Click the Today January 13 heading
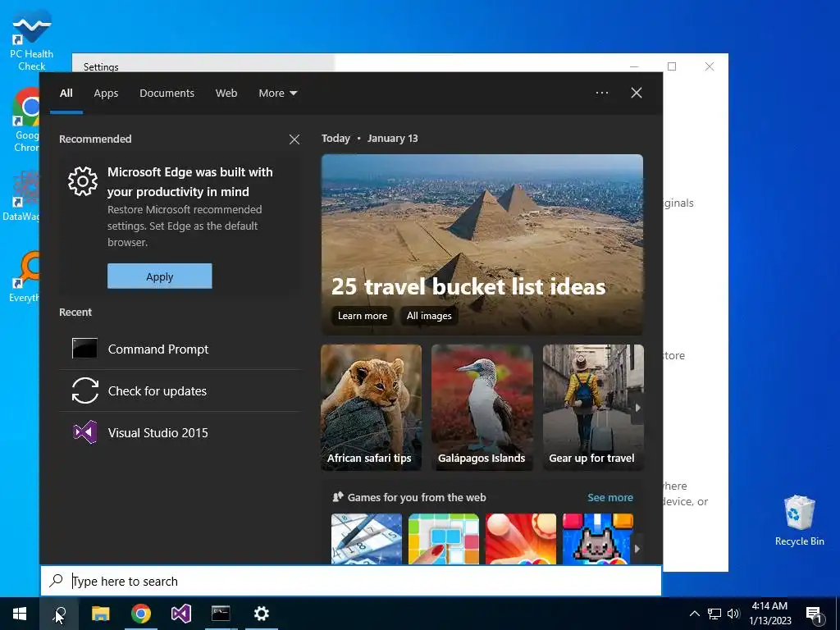840x630 pixels. [x=370, y=138]
